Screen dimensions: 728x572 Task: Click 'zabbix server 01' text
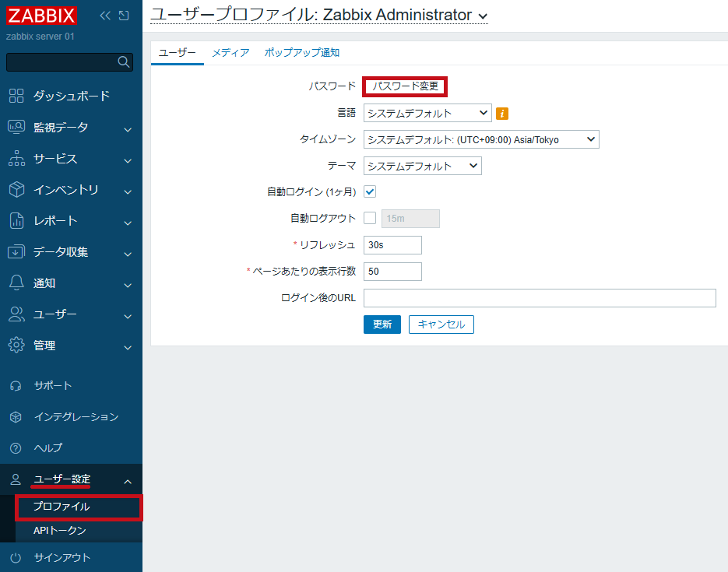click(x=40, y=36)
